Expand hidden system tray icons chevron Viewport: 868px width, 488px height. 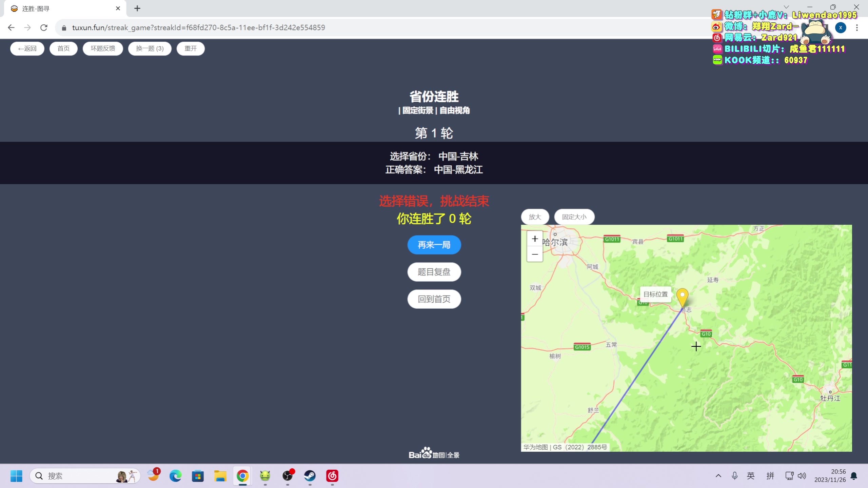(x=718, y=476)
